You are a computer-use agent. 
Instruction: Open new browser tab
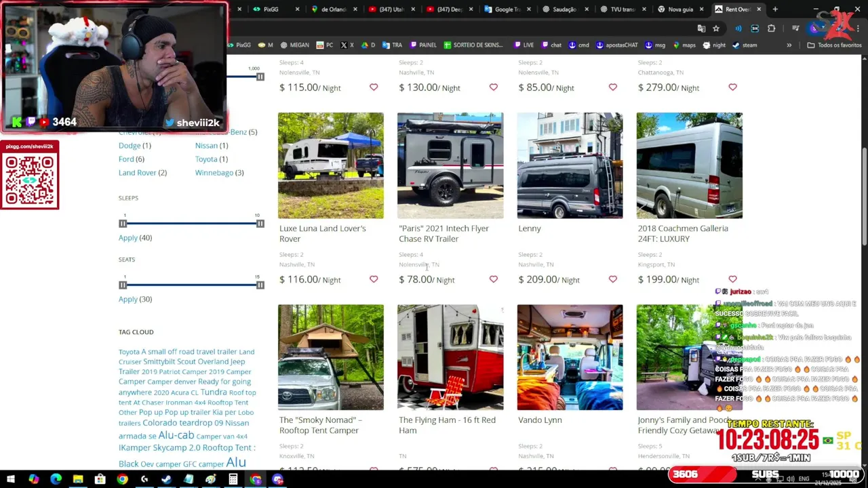click(774, 9)
